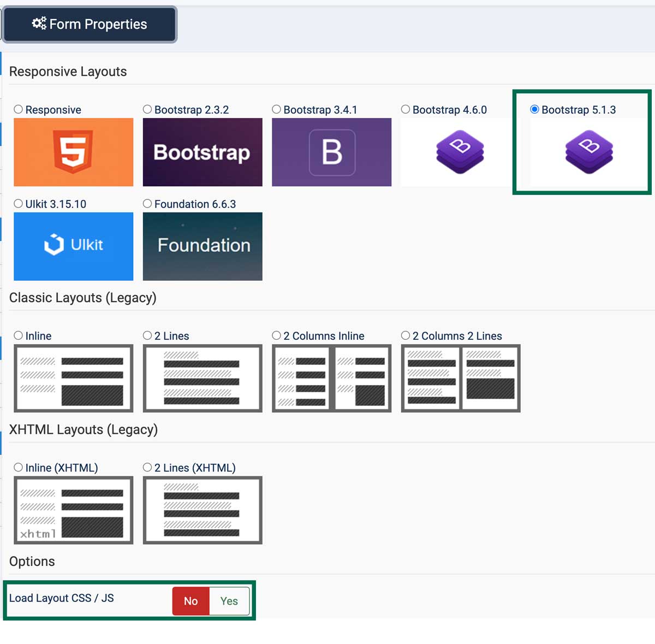The height and width of the screenshot is (644, 655).
Task: Select the 2 Lines classic layout radio
Action: pos(147,335)
